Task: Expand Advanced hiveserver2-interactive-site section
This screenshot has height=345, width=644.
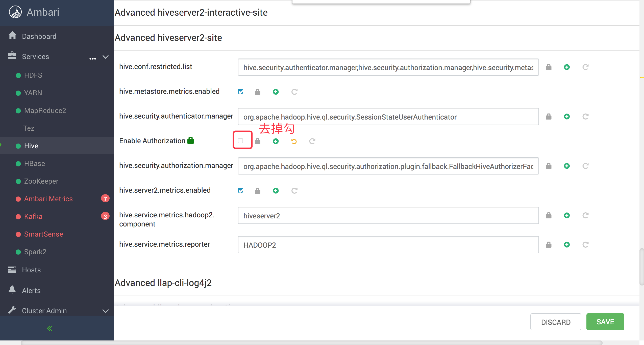Action: [191, 13]
